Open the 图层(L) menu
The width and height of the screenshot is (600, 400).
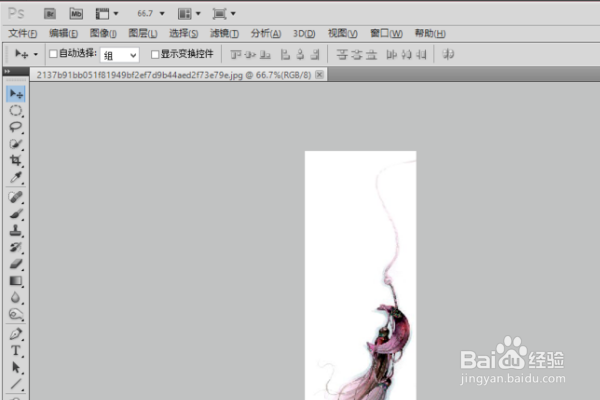click(x=143, y=34)
